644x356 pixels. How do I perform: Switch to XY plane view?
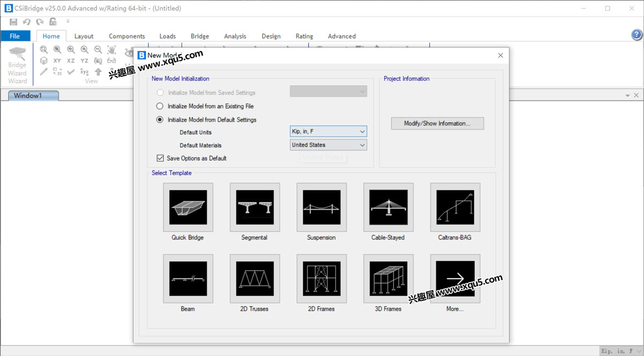(57, 61)
